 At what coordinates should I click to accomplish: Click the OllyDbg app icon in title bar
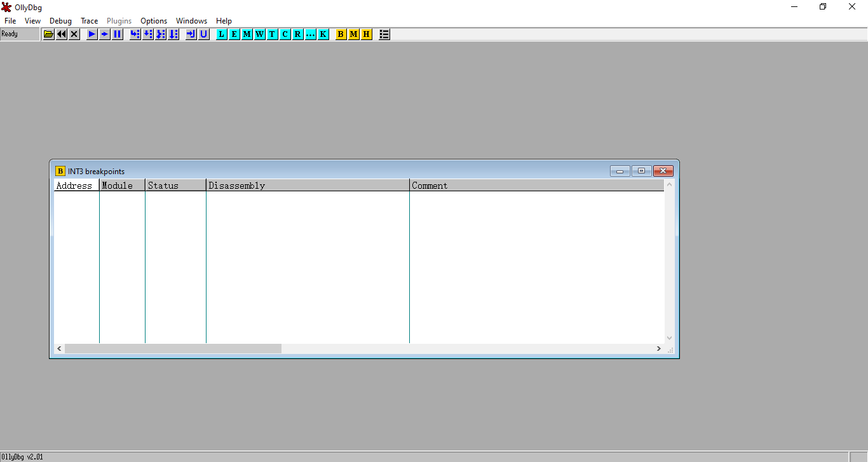(x=7, y=7)
